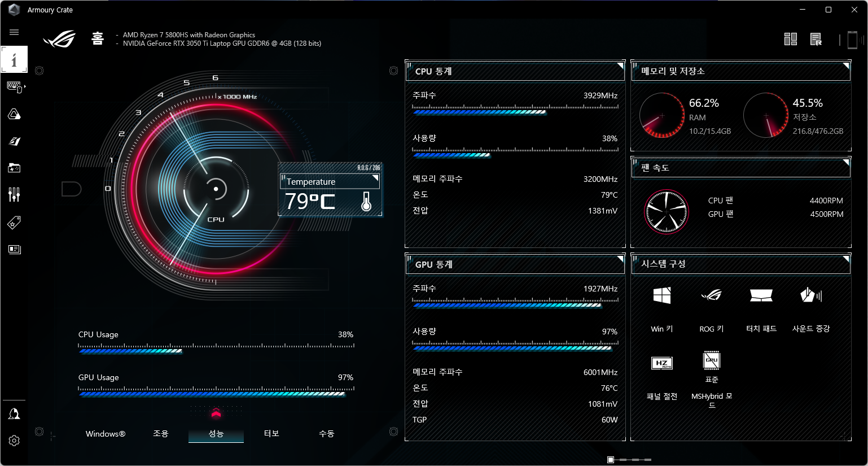Open GameVisual display settings icon

(14, 141)
